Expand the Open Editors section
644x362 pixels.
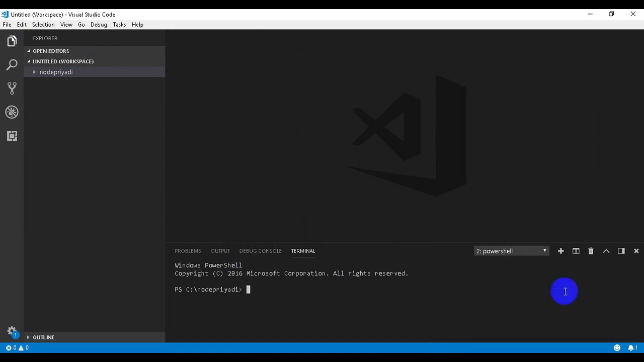click(x=95, y=51)
